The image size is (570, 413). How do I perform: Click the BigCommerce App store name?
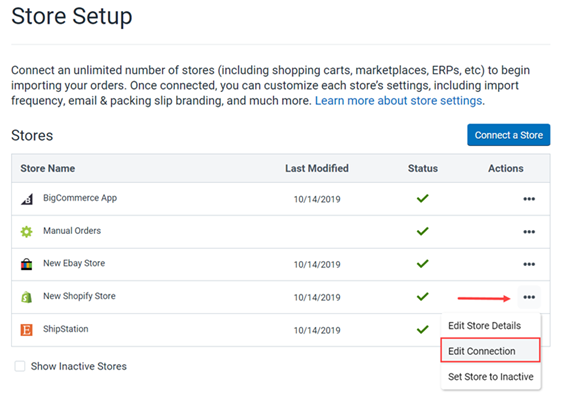pos(80,198)
